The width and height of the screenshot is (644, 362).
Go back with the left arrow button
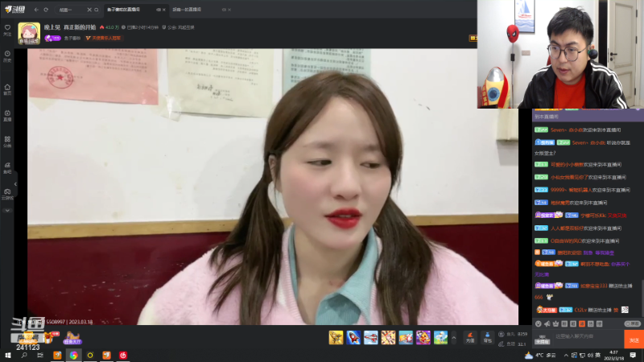point(36,10)
